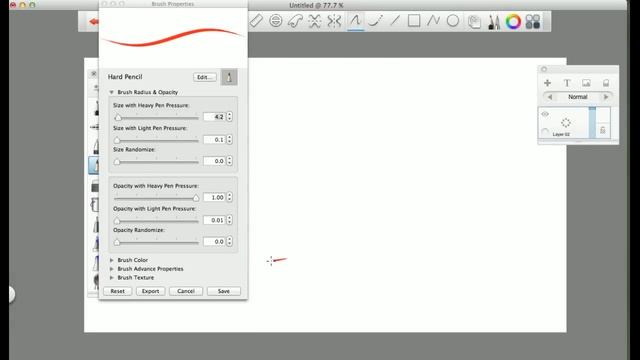Select the Predictive Stroke curve tool

(375, 21)
